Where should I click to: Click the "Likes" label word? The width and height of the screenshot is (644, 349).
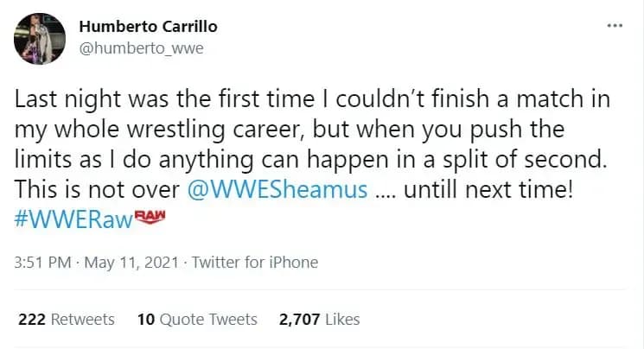(343, 319)
